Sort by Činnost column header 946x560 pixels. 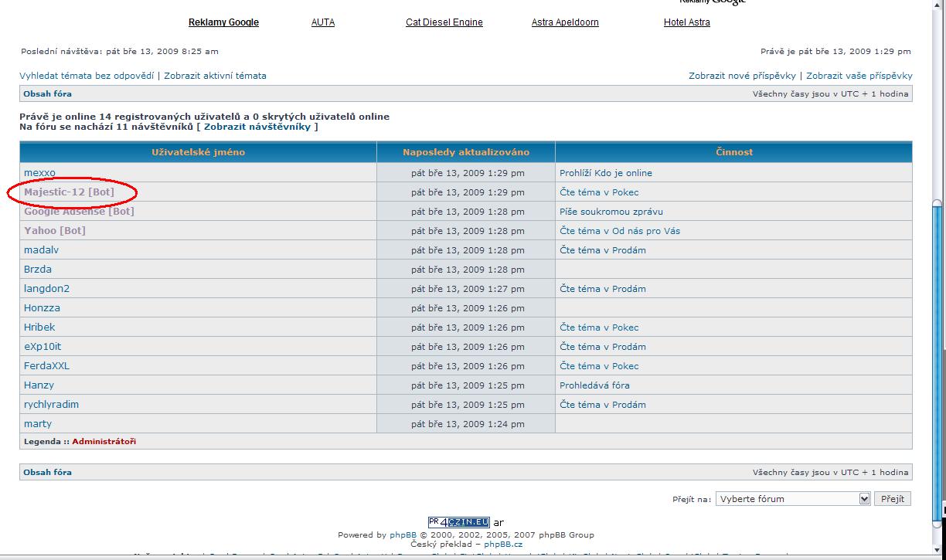(x=733, y=152)
